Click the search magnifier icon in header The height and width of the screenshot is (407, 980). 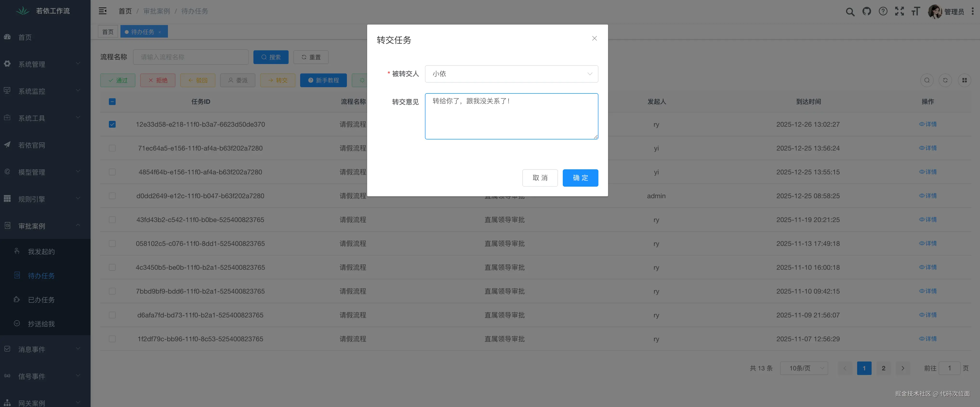(x=850, y=11)
